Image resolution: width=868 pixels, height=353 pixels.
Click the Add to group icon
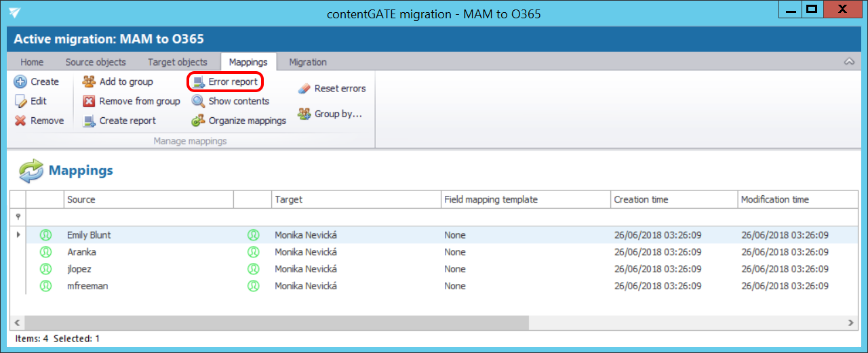(x=89, y=82)
